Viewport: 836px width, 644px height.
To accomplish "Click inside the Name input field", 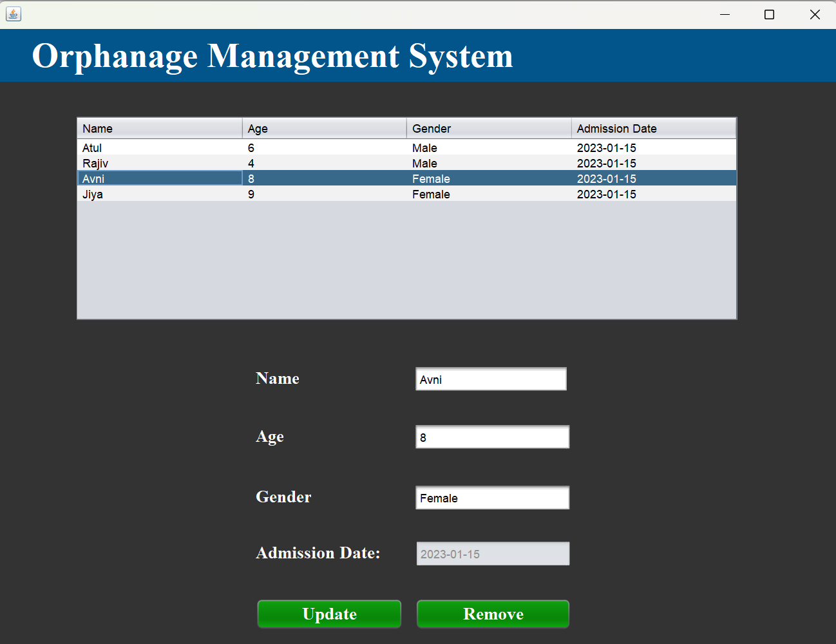I will [491, 379].
